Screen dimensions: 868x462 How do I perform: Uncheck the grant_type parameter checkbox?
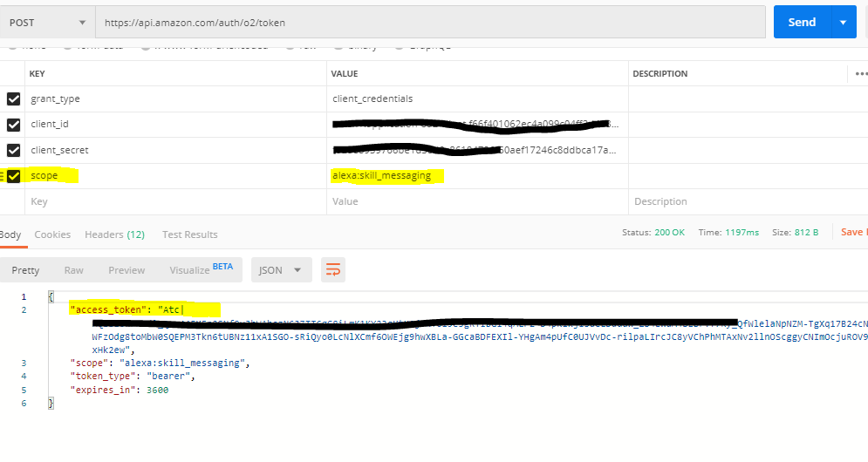coord(13,99)
